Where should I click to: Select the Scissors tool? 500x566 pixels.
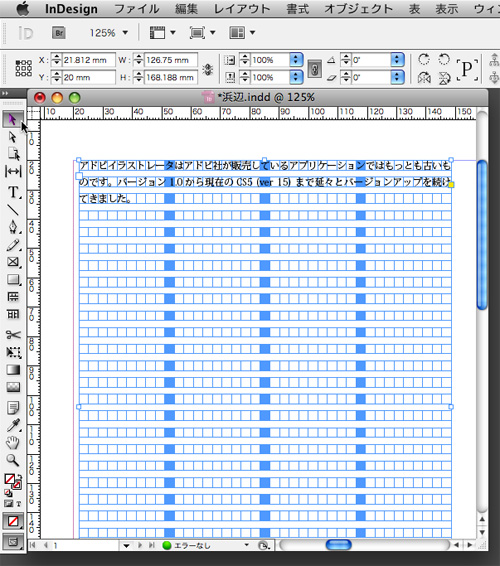pos(13,335)
